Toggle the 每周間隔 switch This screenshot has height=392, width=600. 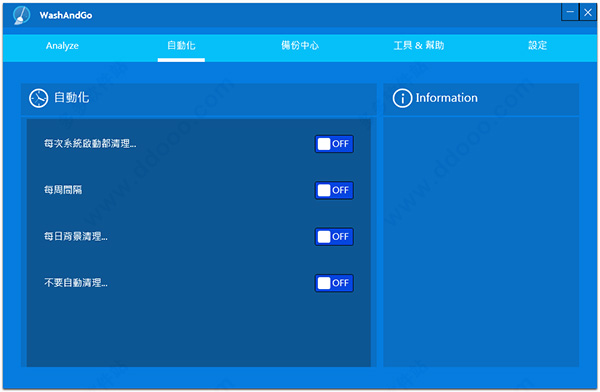334,190
